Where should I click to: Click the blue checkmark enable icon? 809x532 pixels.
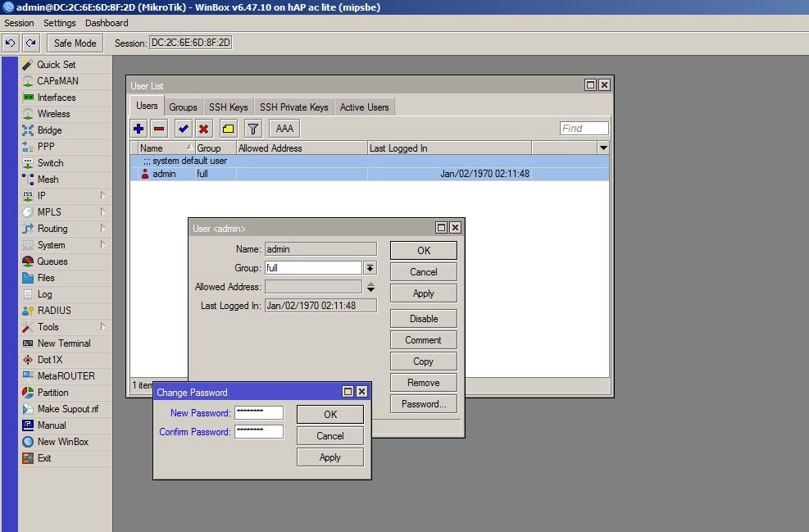point(183,129)
